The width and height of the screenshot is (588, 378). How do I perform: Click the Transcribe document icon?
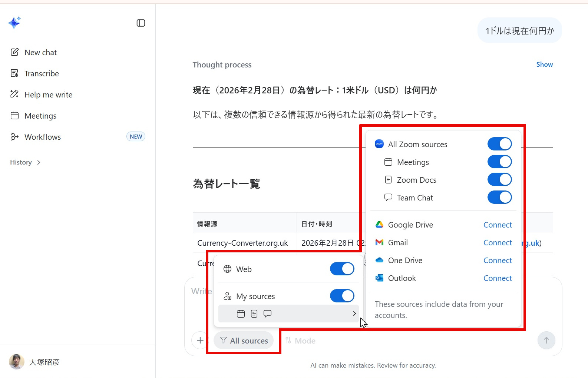[x=14, y=73]
